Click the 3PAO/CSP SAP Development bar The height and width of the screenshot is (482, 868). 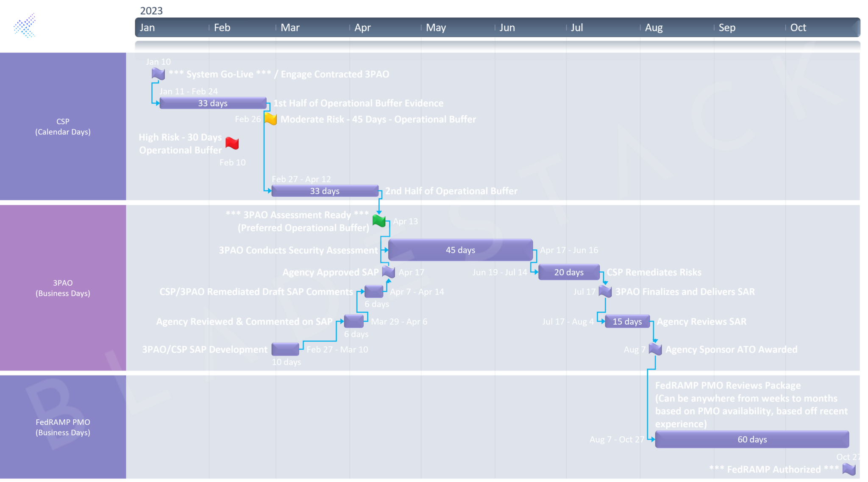(x=285, y=349)
